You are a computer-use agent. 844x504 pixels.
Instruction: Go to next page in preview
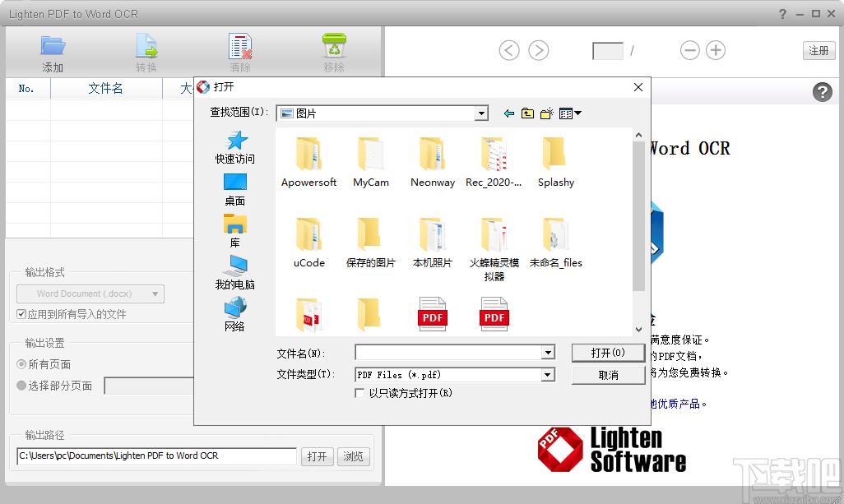[x=538, y=50]
